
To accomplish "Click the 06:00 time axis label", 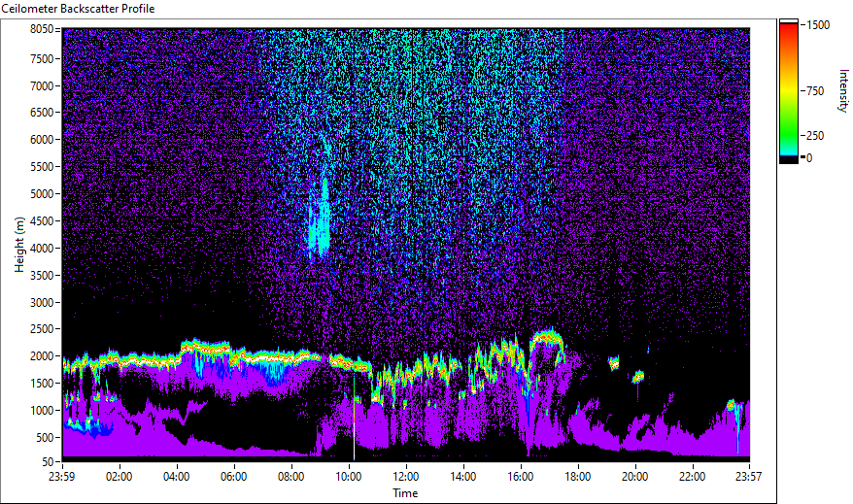I will 234,477.
